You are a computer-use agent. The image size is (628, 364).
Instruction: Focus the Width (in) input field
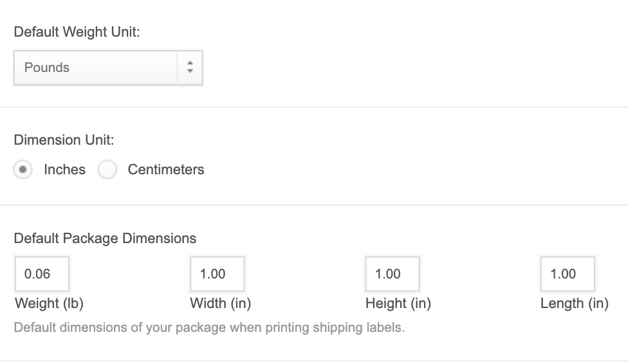click(217, 274)
